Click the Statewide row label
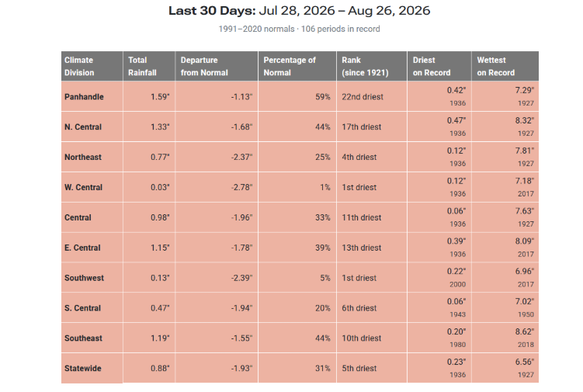The image size is (583, 392). pos(83,368)
